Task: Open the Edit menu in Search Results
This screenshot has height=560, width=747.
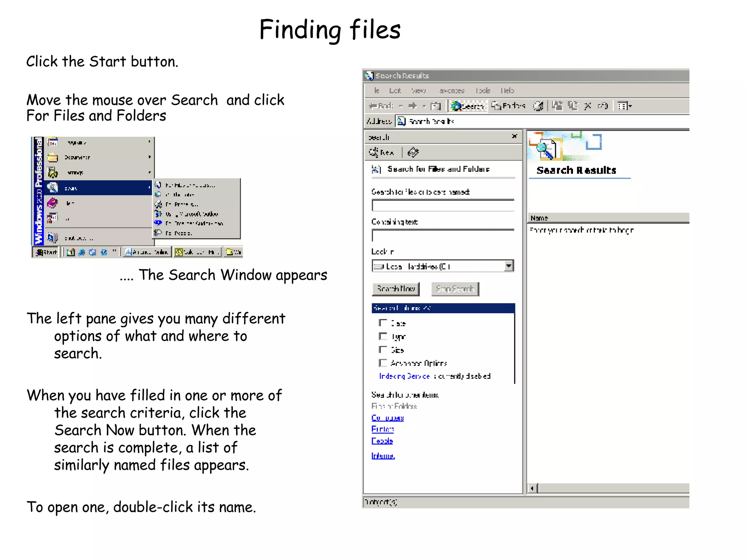Action: coord(395,90)
